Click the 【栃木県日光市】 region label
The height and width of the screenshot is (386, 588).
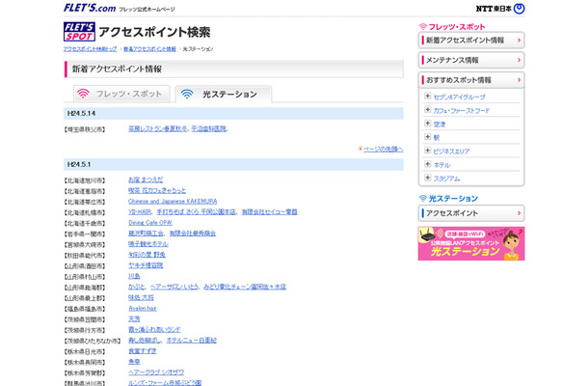click(x=85, y=352)
